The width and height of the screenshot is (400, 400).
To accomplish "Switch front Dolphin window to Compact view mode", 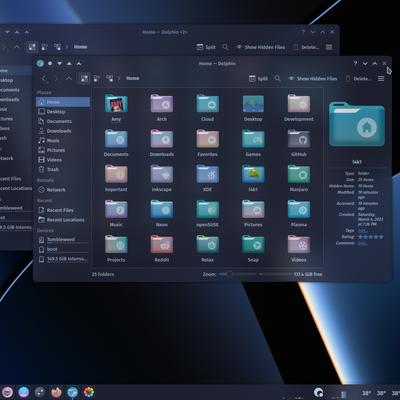I will pos(97,78).
